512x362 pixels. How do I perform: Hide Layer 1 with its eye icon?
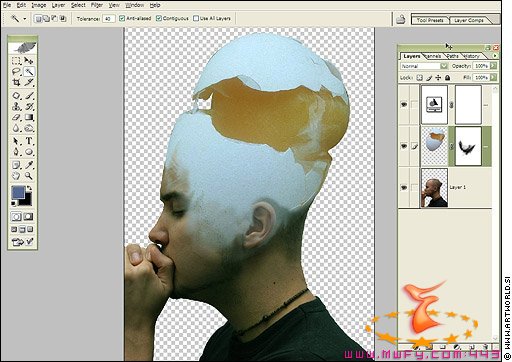[404, 188]
